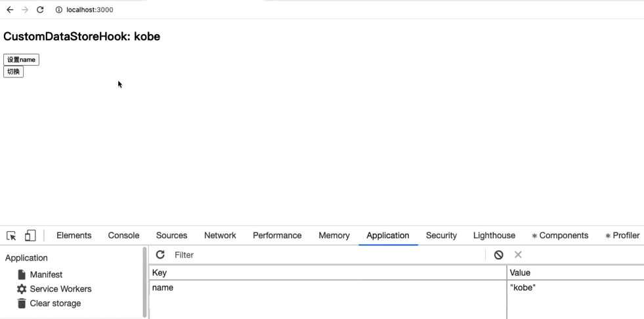Image resolution: width=644 pixels, height=319 pixels.
Task: Click the 切换 button
Action: pos(14,72)
